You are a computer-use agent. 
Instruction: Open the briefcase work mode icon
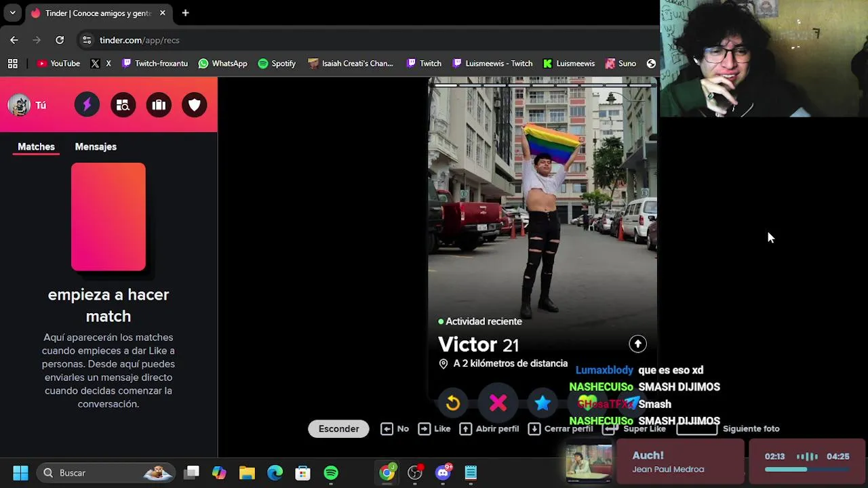(x=159, y=105)
